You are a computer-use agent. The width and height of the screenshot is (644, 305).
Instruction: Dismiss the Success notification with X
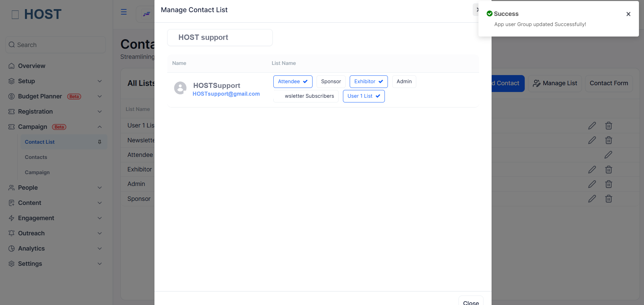[x=628, y=14]
